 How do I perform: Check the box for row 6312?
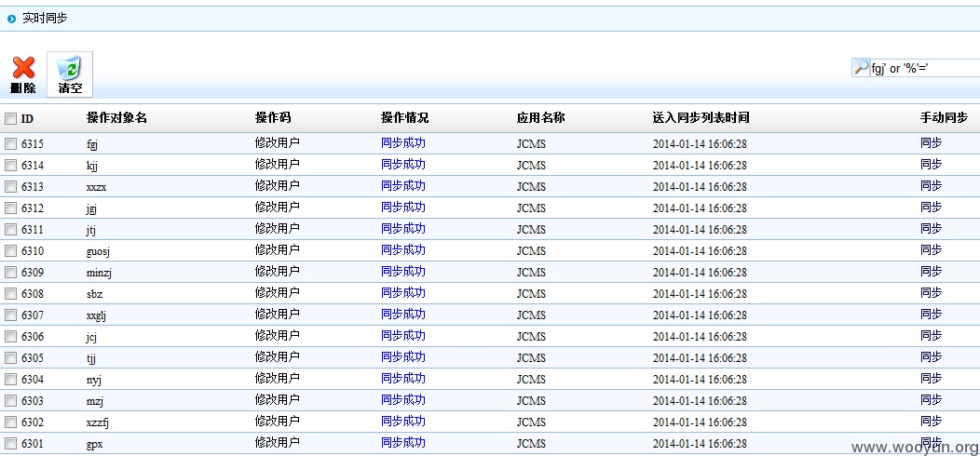[x=10, y=208]
